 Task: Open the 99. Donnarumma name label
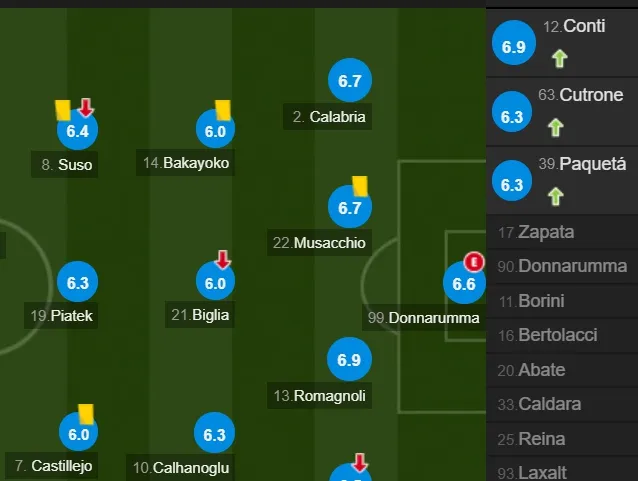pyautogui.click(x=424, y=317)
